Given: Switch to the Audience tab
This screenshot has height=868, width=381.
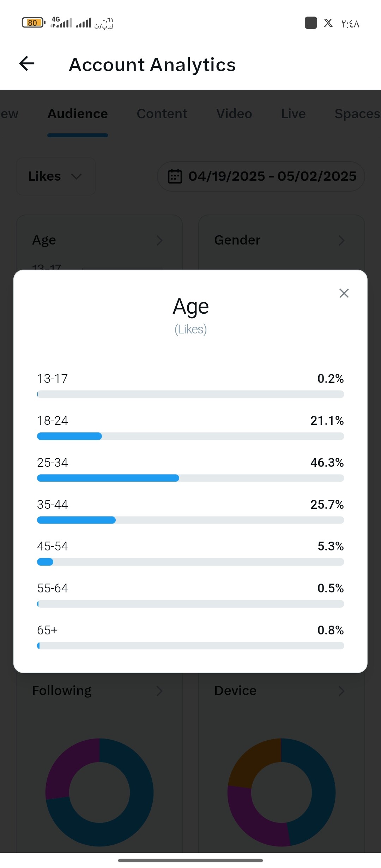Looking at the screenshot, I should click(x=78, y=114).
